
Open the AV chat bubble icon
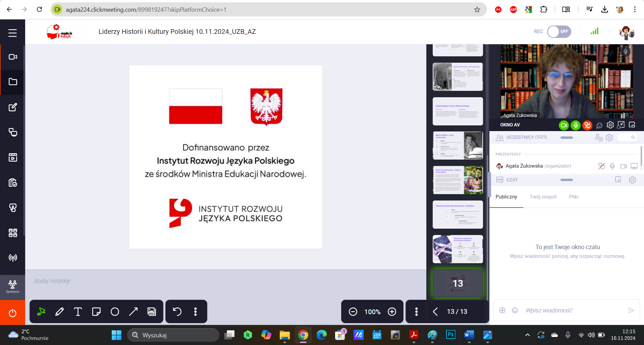coord(599,125)
